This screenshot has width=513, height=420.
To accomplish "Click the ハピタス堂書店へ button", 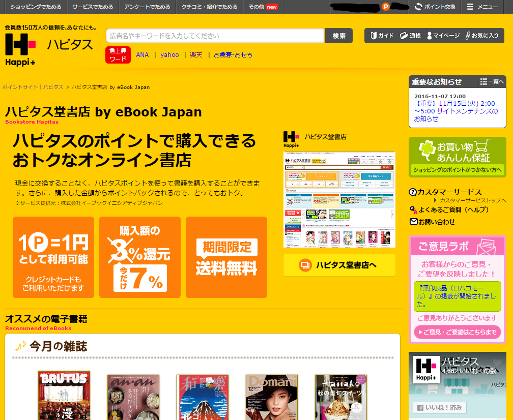I will [339, 265].
